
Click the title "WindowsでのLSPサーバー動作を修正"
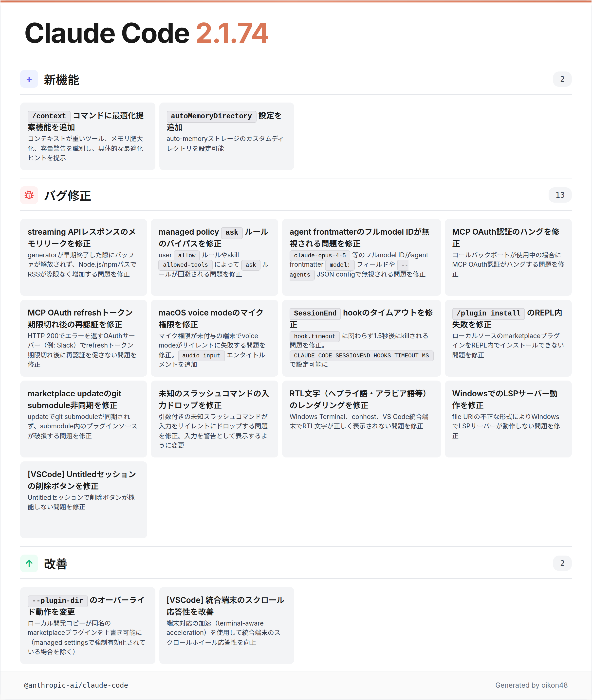click(505, 399)
